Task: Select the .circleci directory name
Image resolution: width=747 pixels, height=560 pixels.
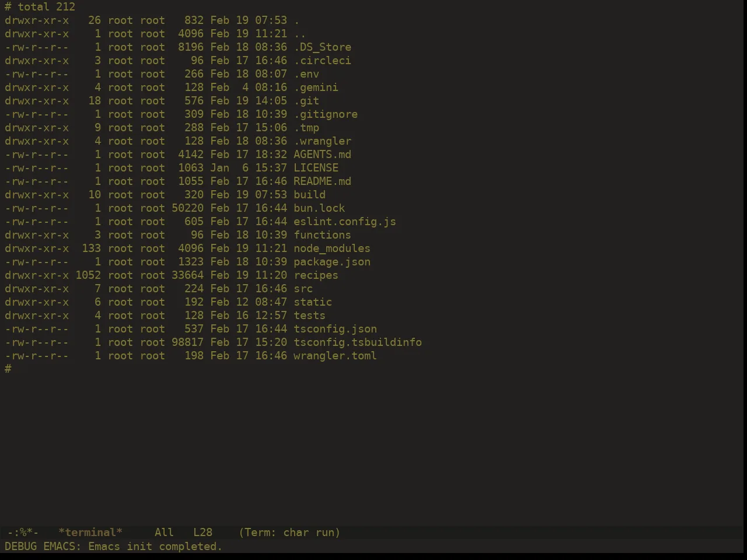Action: (x=322, y=61)
